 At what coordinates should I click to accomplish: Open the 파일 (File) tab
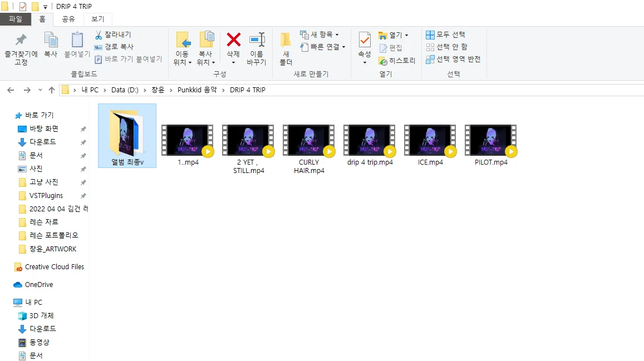coord(16,19)
